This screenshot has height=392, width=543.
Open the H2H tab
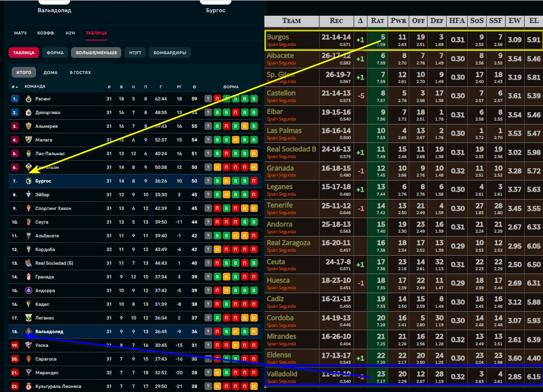click(71, 33)
